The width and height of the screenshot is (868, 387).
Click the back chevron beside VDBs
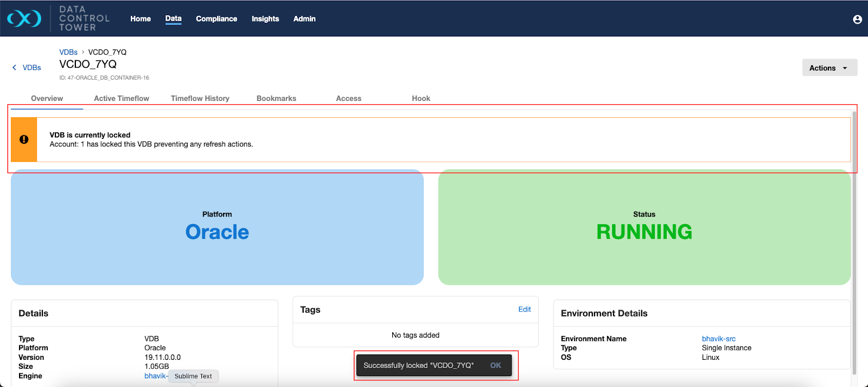coord(14,68)
